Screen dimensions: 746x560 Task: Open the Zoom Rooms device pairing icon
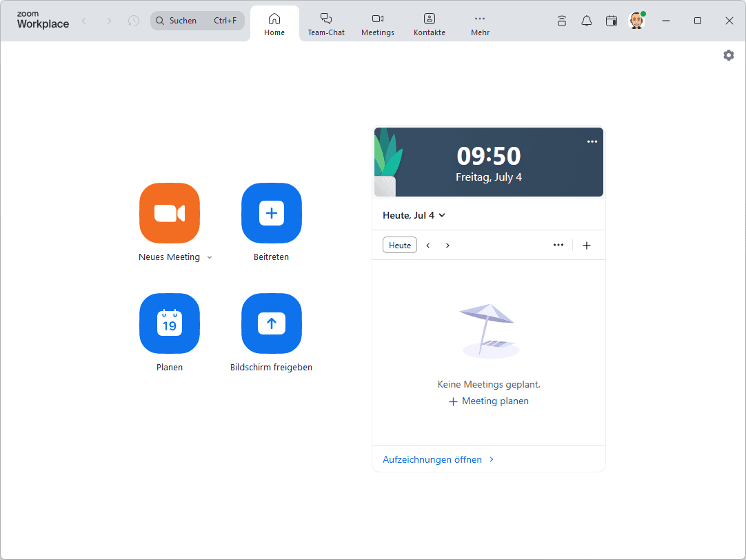[562, 21]
